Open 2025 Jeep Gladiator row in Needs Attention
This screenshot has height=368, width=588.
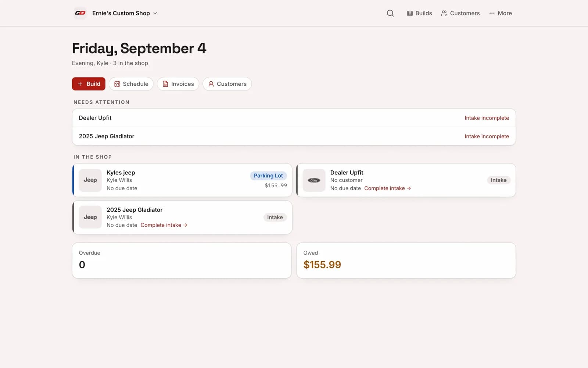[x=294, y=136]
